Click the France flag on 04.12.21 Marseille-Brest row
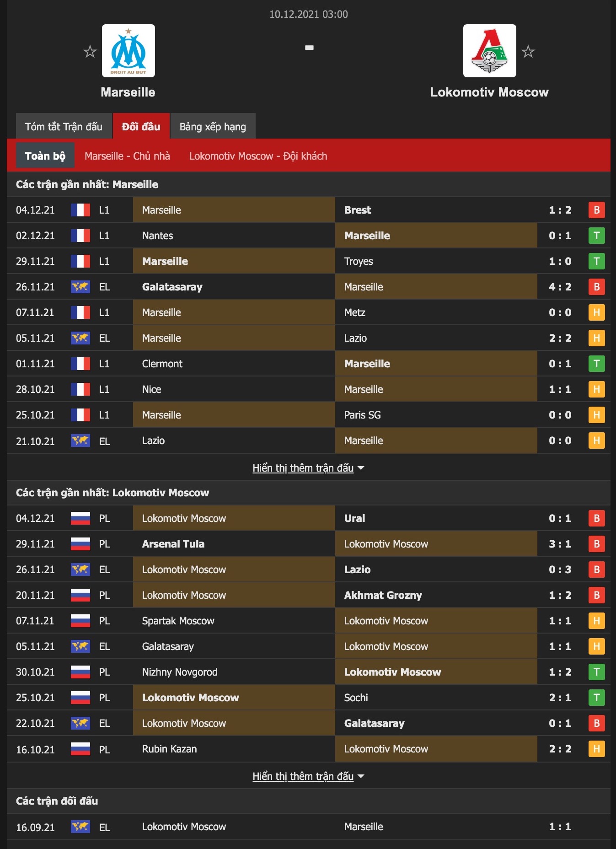 coord(80,210)
